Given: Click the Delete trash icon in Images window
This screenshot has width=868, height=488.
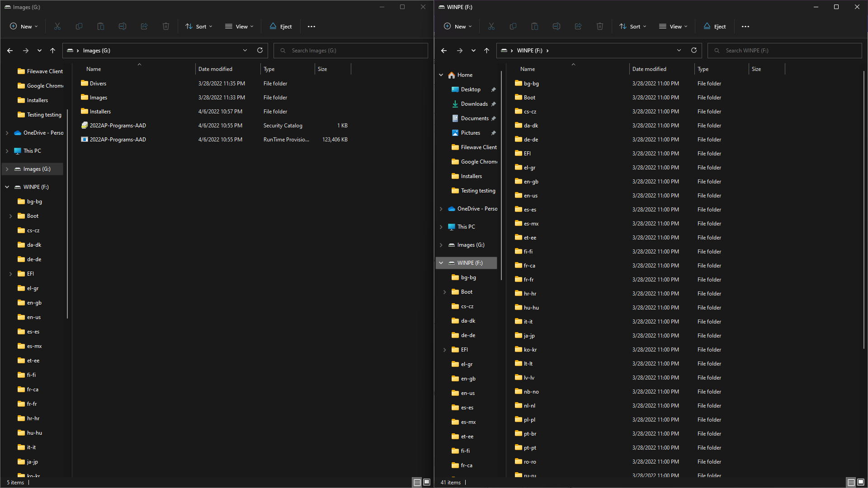Looking at the screenshot, I should [x=166, y=26].
